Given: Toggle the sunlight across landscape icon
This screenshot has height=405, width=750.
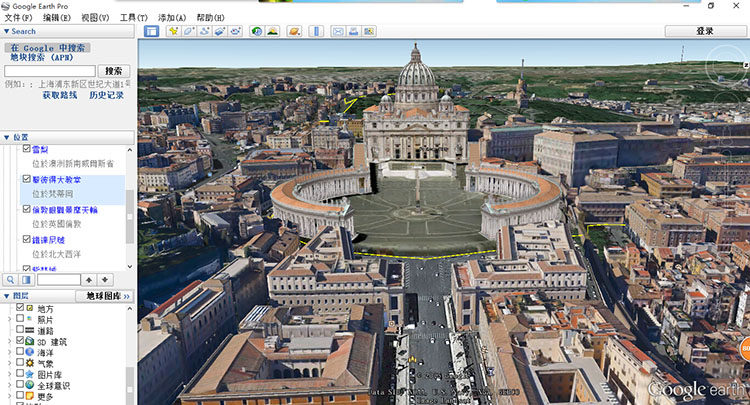Looking at the screenshot, I should tap(273, 31).
